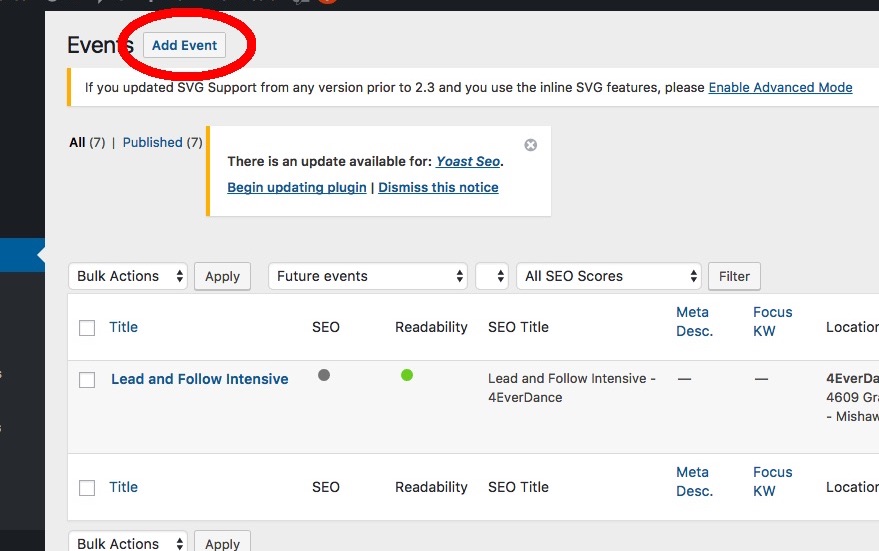Open the Future events dropdown
Screen dimensions: 879x551
[x=368, y=276]
